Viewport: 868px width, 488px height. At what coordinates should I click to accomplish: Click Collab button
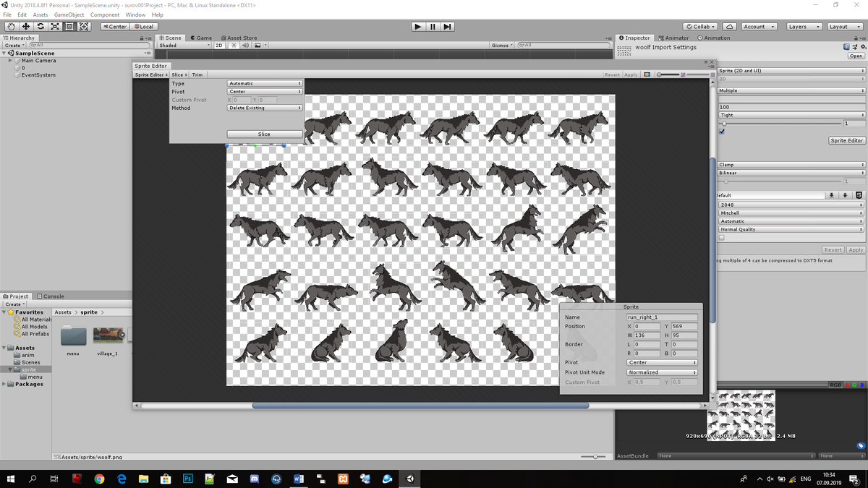pyautogui.click(x=701, y=27)
